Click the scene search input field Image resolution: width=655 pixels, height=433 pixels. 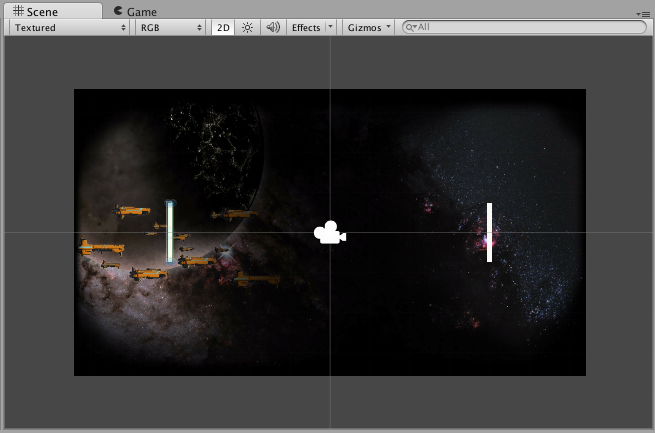pos(530,28)
